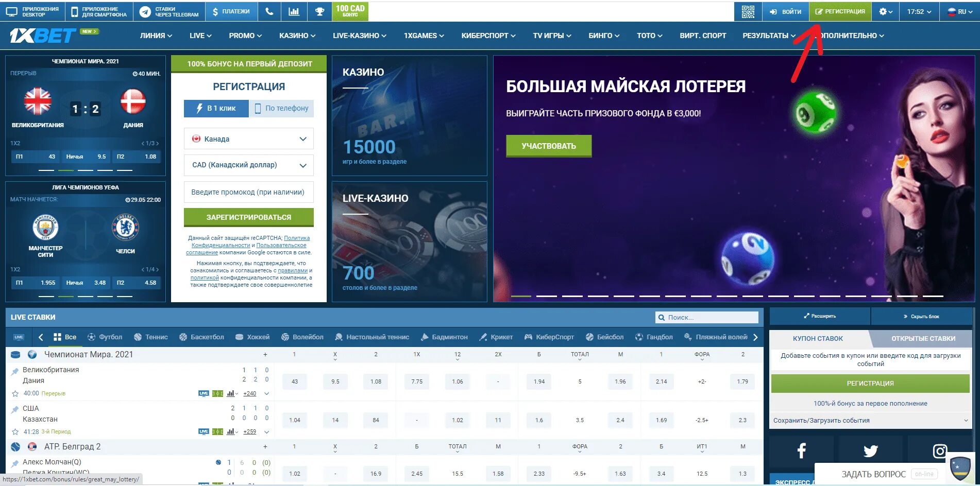Select 'По телефону' registration method
The image size is (980, 486).
point(281,108)
